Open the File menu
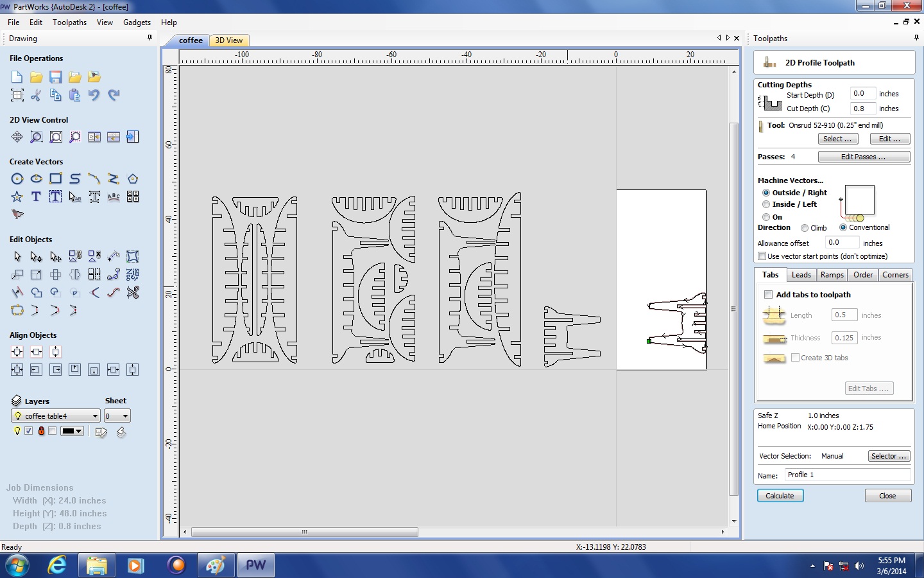Viewport: 924px width, 578px height. point(13,22)
